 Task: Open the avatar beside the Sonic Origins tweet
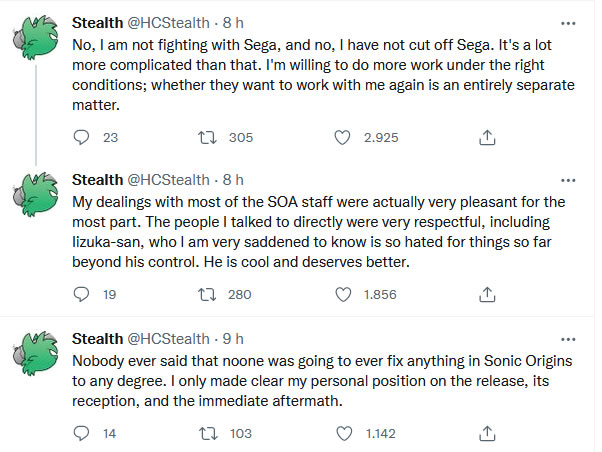35,353
